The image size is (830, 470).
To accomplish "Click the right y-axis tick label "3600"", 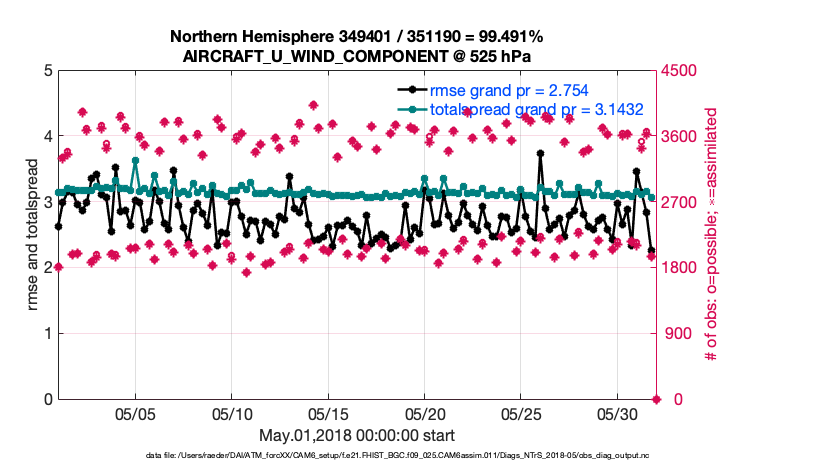I will click(679, 136).
